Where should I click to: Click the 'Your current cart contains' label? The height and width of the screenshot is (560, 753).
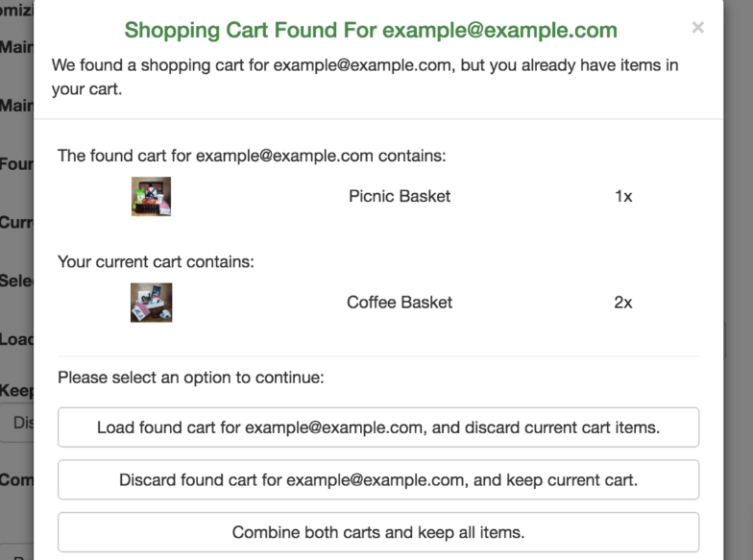coord(156,261)
